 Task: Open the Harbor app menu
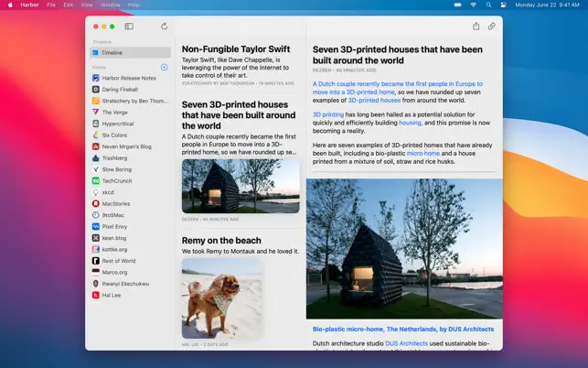(29, 5)
